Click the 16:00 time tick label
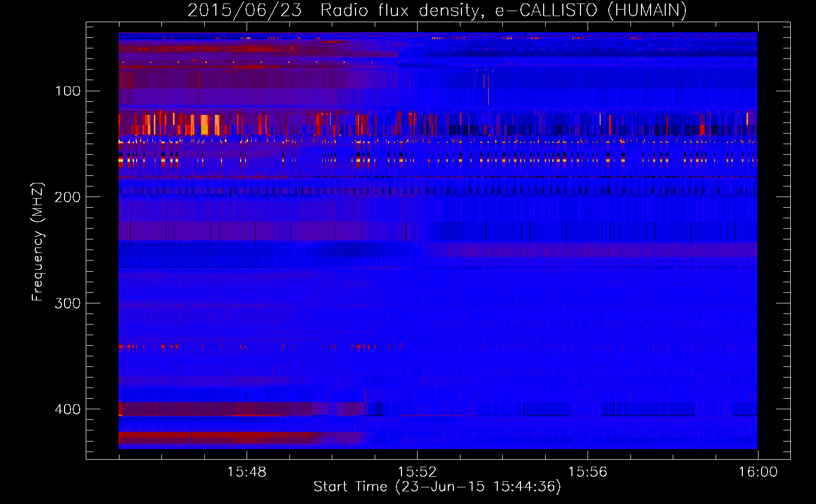 (x=758, y=472)
